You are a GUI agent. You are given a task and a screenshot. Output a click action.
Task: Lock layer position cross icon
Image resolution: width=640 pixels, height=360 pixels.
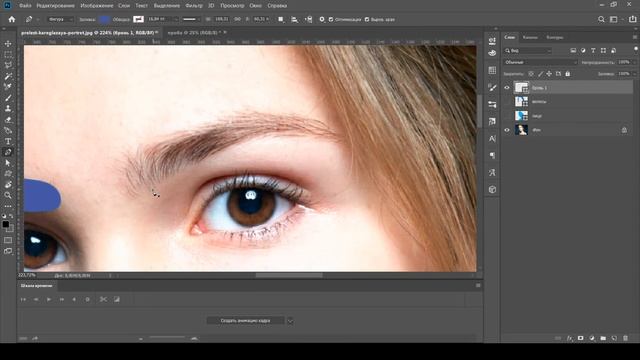pyautogui.click(x=549, y=74)
